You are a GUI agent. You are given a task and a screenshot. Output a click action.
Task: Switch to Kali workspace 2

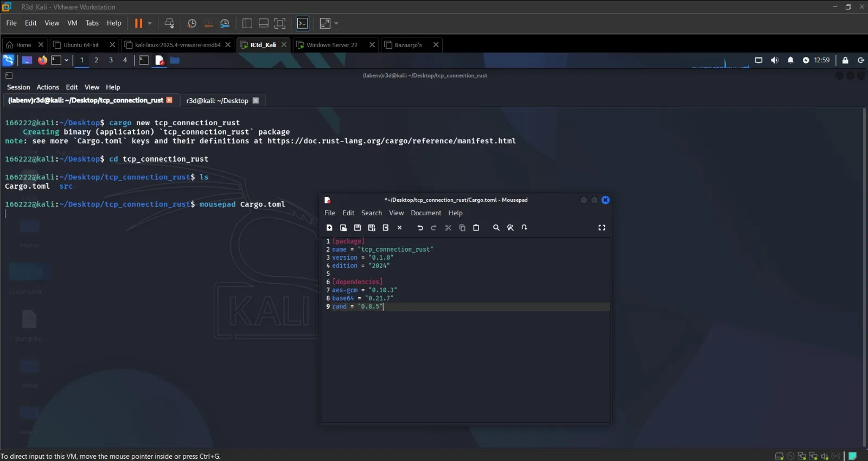click(96, 60)
